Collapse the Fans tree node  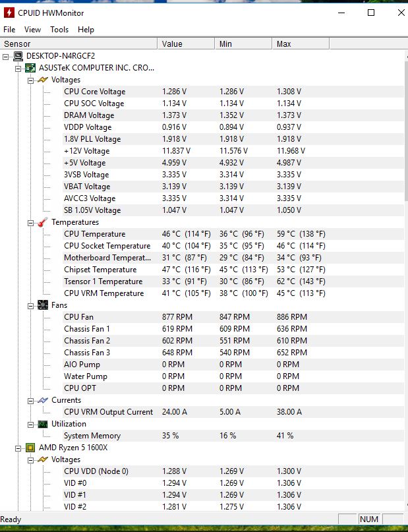31,305
